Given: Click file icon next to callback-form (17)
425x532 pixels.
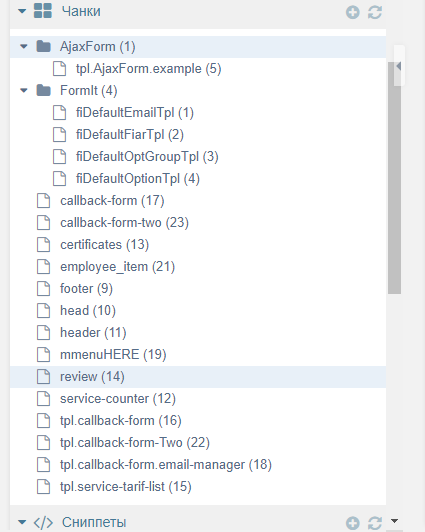Looking at the screenshot, I should (43, 201).
